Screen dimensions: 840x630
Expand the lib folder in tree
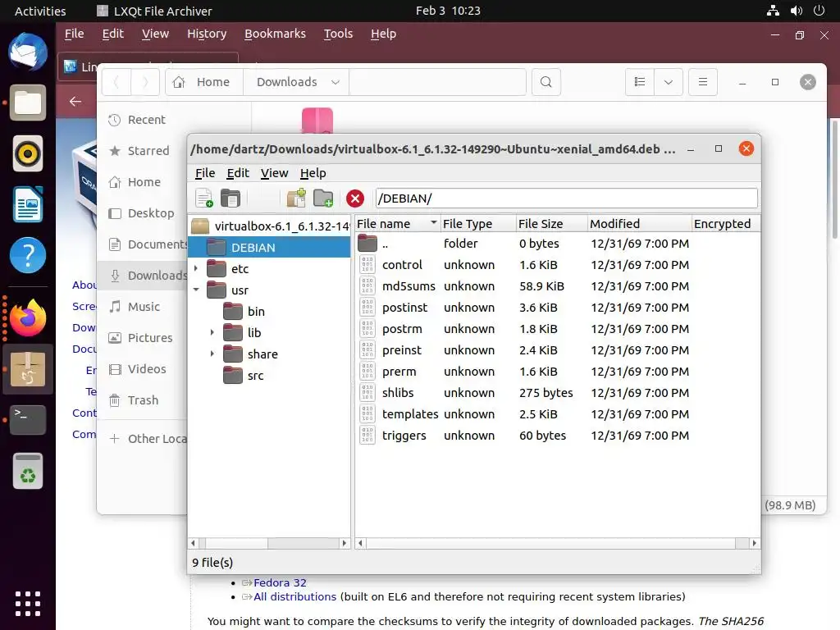[212, 332]
